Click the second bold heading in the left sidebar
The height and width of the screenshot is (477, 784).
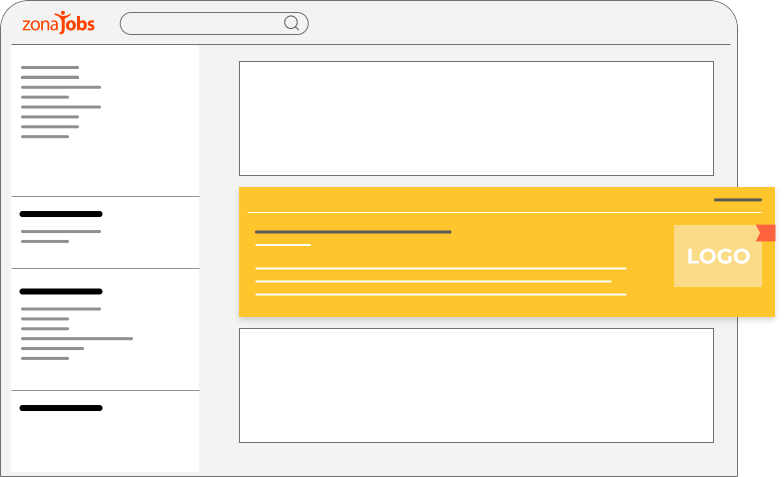click(x=61, y=291)
